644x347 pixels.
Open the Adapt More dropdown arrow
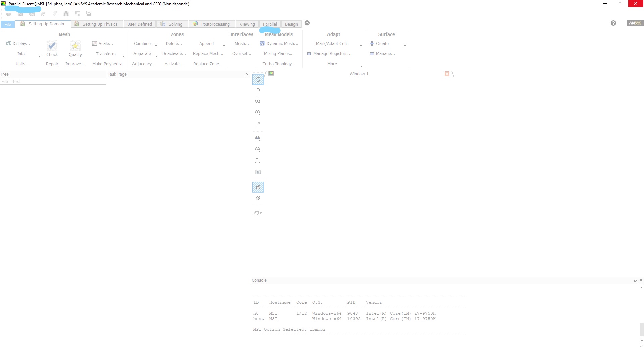[x=361, y=66]
